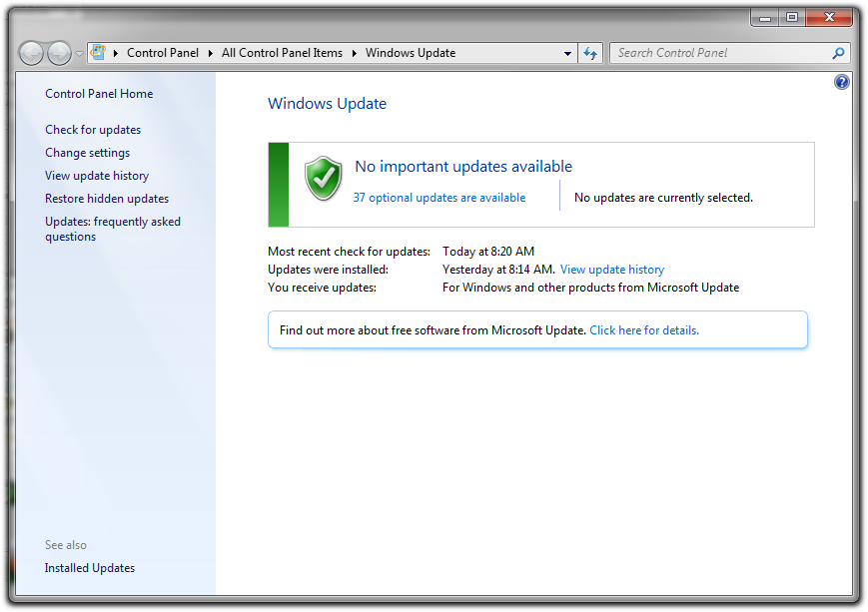This screenshot has height=612, width=868.
Task: Open Change settings
Action: click(88, 153)
